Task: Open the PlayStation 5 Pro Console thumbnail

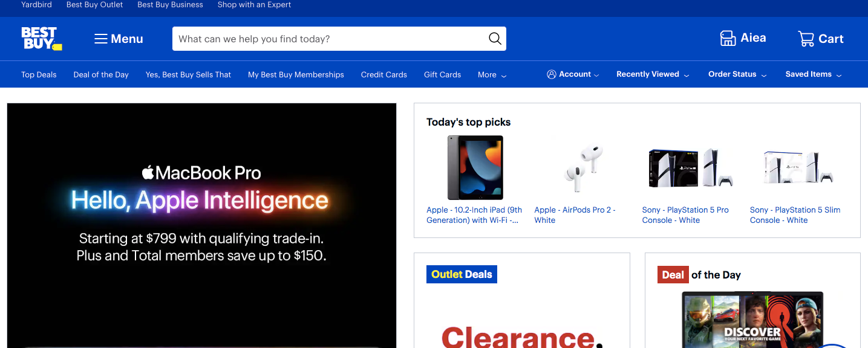Action: pos(690,167)
